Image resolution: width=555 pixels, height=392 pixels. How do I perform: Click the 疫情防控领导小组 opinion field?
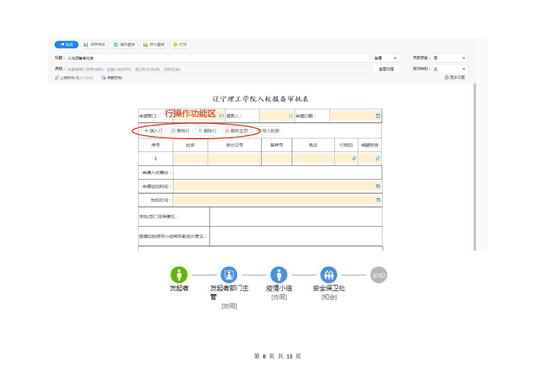click(x=296, y=236)
